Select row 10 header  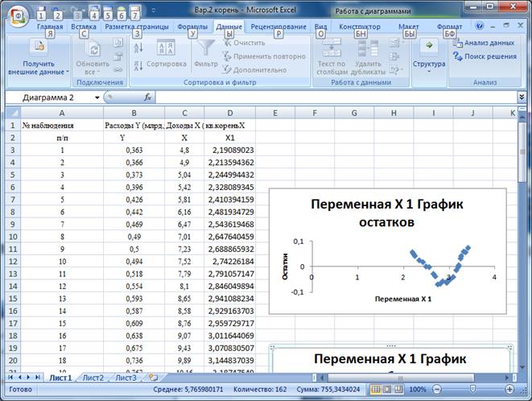(x=13, y=237)
